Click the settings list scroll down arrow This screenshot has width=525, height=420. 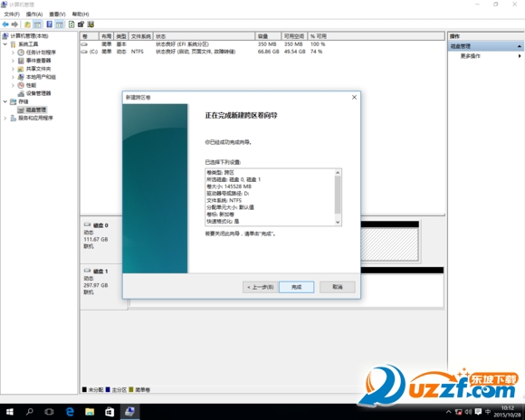click(338, 222)
